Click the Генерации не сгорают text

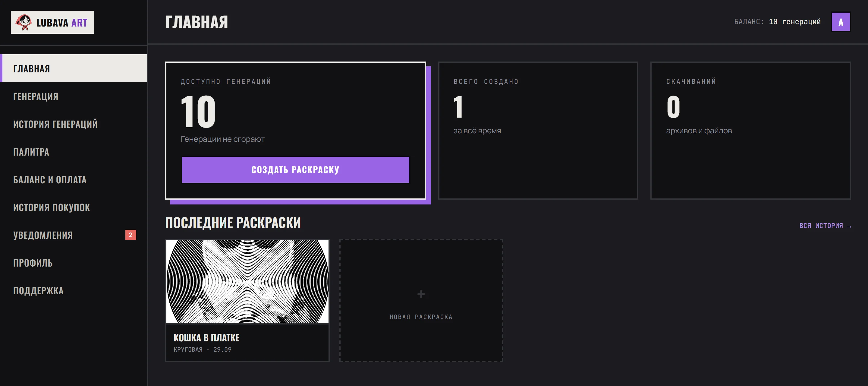(x=222, y=139)
